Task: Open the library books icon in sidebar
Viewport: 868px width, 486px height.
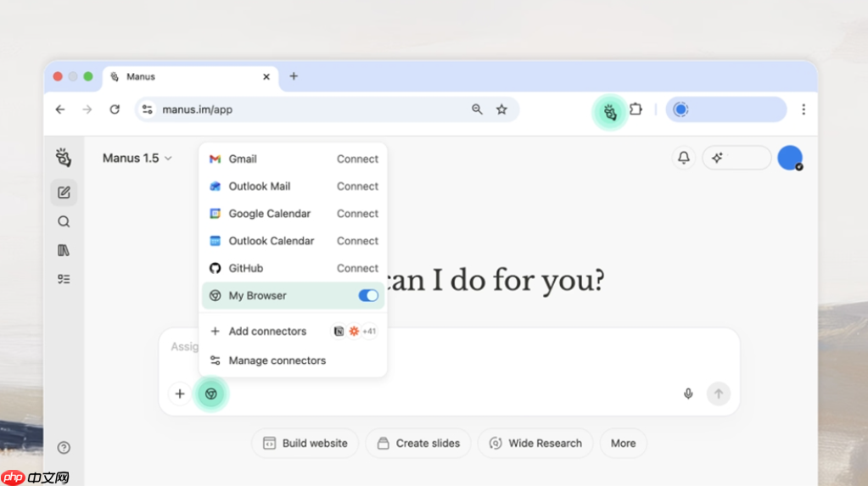Action: click(64, 251)
